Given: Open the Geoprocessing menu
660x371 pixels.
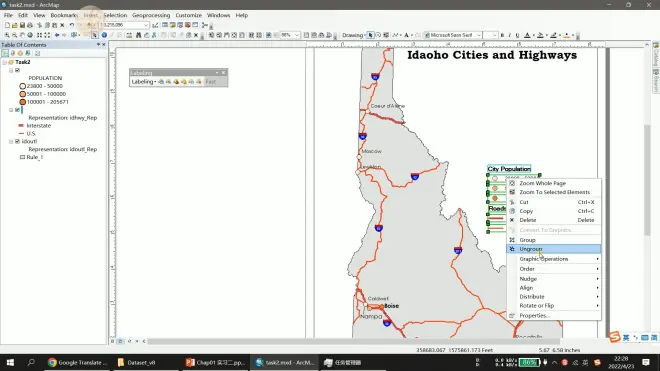Looking at the screenshot, I should (151, 15).
